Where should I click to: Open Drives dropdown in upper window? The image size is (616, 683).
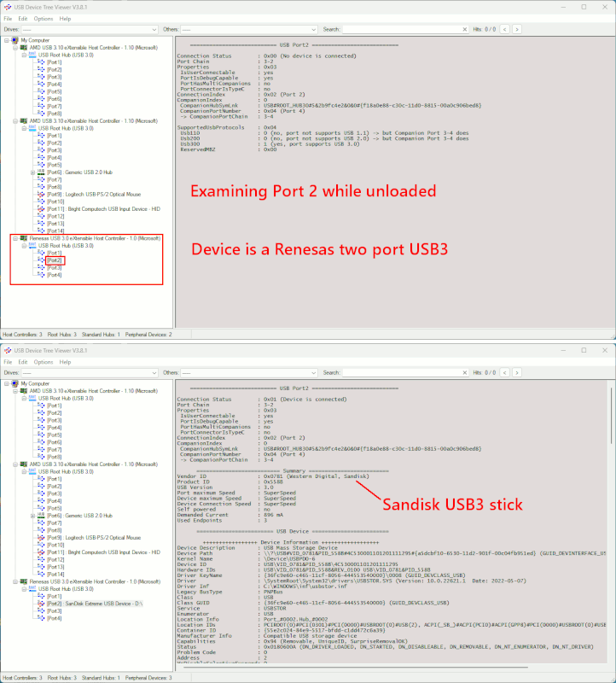tap(90, 29)
